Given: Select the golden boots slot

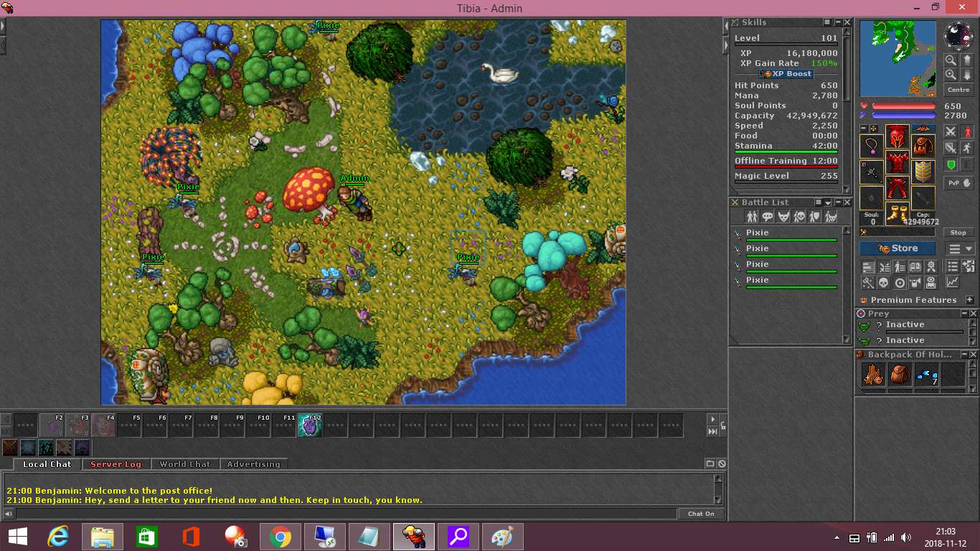Looking at the screenshot, I should [897, 212].
